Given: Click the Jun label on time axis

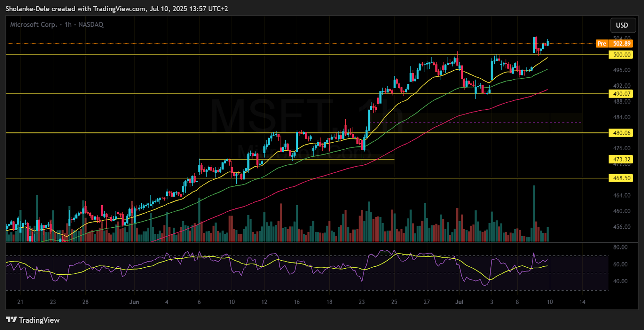Looking at the screenshot, I should coord(134,302).
